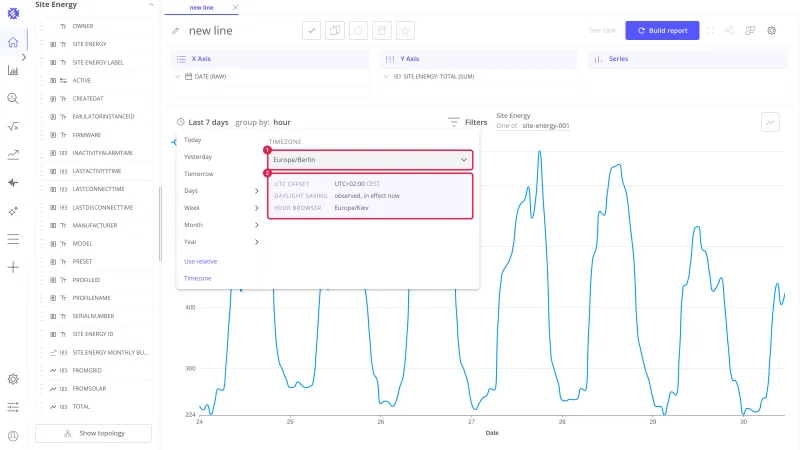Open the sparkle magic icon in sidebar
Screen dimensions: 800x450
pyautogui.click(x=13, y=211)
